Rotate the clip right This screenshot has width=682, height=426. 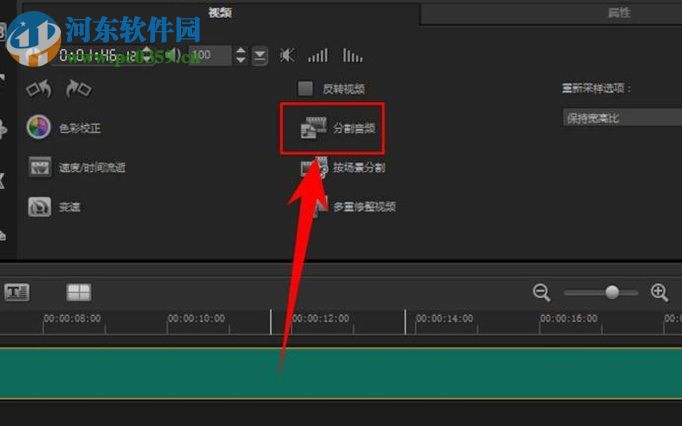pos(78,89)
